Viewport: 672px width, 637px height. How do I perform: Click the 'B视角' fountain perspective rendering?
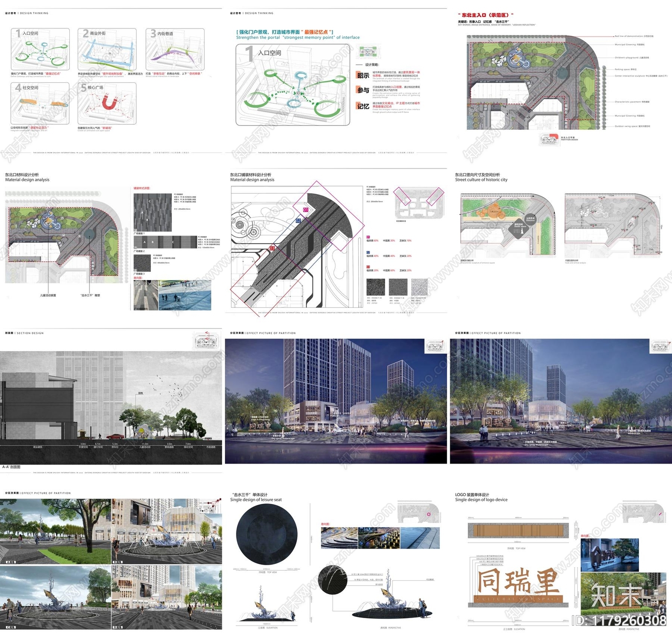167,531
